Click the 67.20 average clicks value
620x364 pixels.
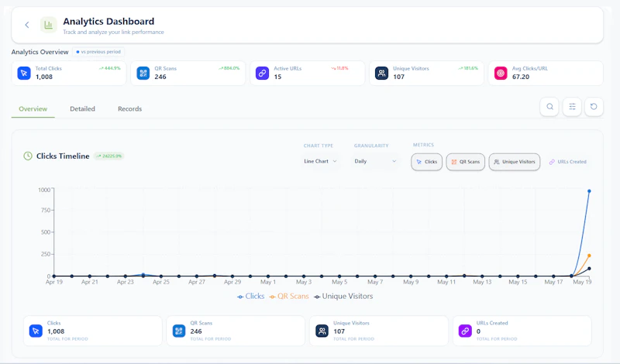click(x=521, y=77)
